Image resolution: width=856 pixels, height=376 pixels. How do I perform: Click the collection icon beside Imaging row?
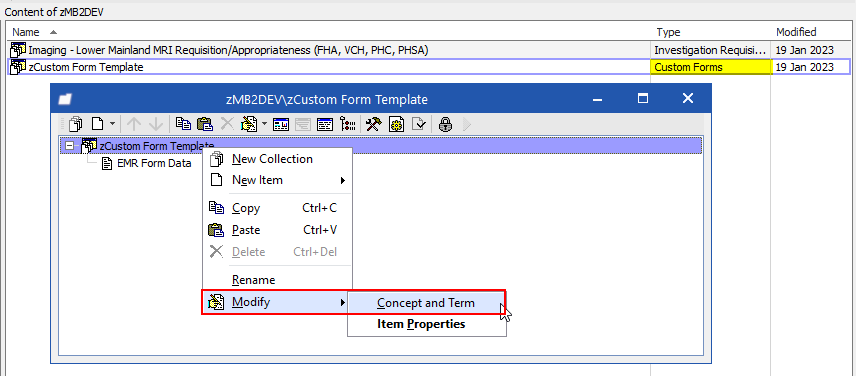tap(18, 50)
